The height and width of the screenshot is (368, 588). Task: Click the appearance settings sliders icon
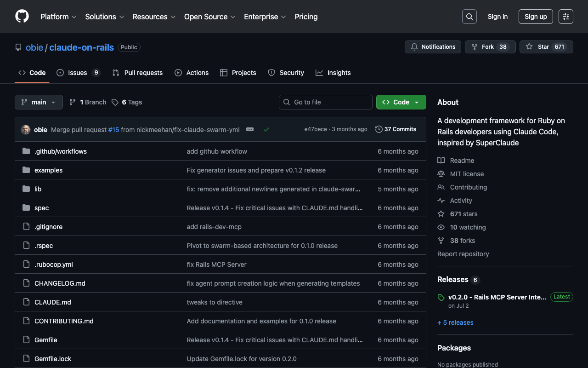565,17
